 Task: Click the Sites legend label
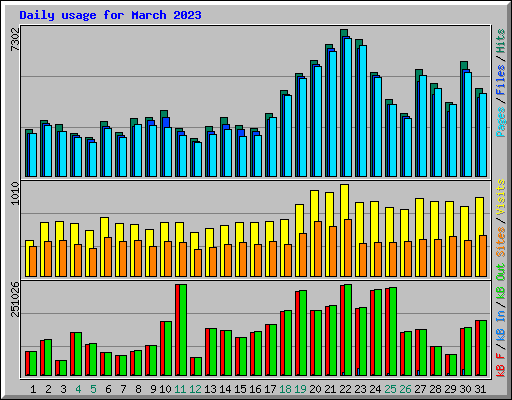pyautogui.click(x=501, y=242)
